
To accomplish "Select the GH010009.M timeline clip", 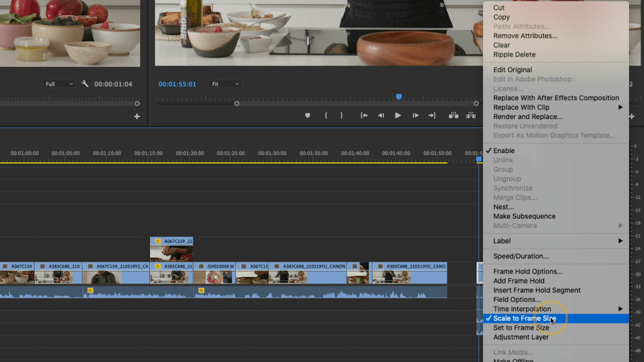I will 214,273.
